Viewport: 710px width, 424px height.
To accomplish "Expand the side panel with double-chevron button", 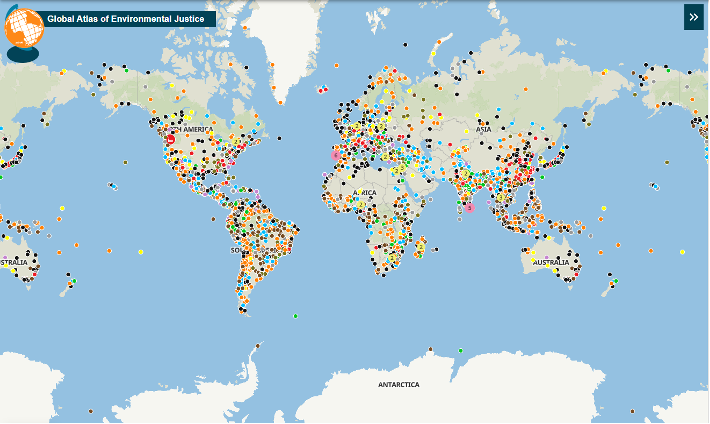I will [x=693, y=17].
